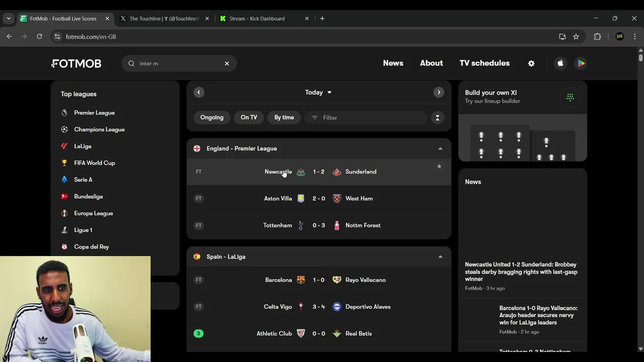Toggle the By time sorting
This screenshot has height=362, width=644.
point(284,118)
